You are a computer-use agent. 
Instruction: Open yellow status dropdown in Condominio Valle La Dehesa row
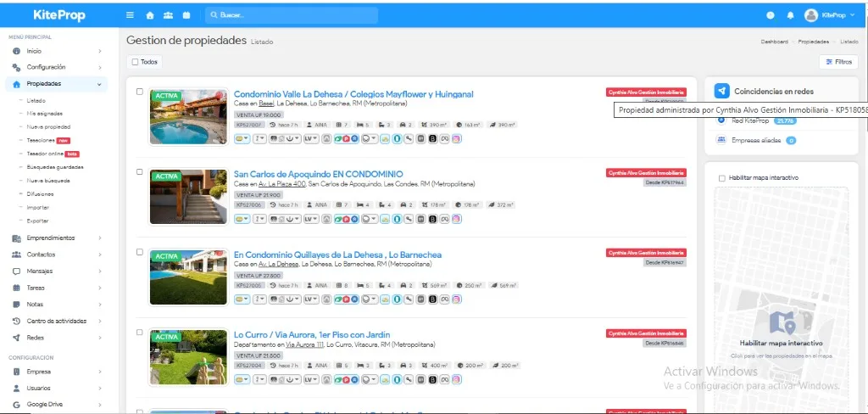coord(242,138)
